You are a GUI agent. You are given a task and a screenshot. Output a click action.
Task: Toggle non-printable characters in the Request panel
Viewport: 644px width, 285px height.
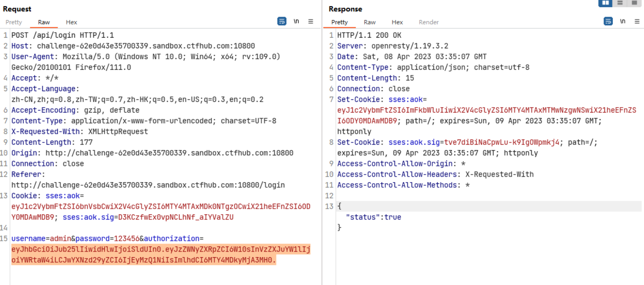tap(296, 21)
